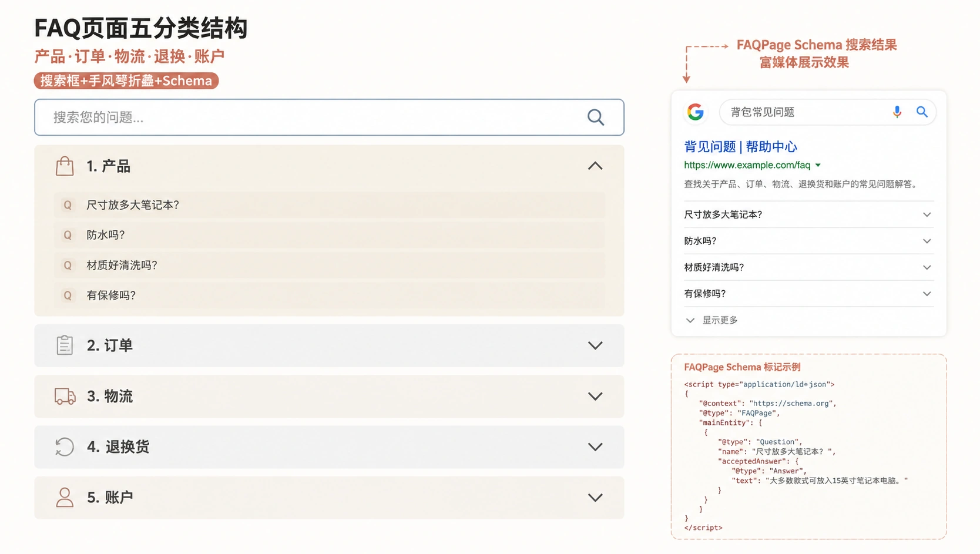Click the 1. 产品 category header title
The image size is (980, 554).
108,166
